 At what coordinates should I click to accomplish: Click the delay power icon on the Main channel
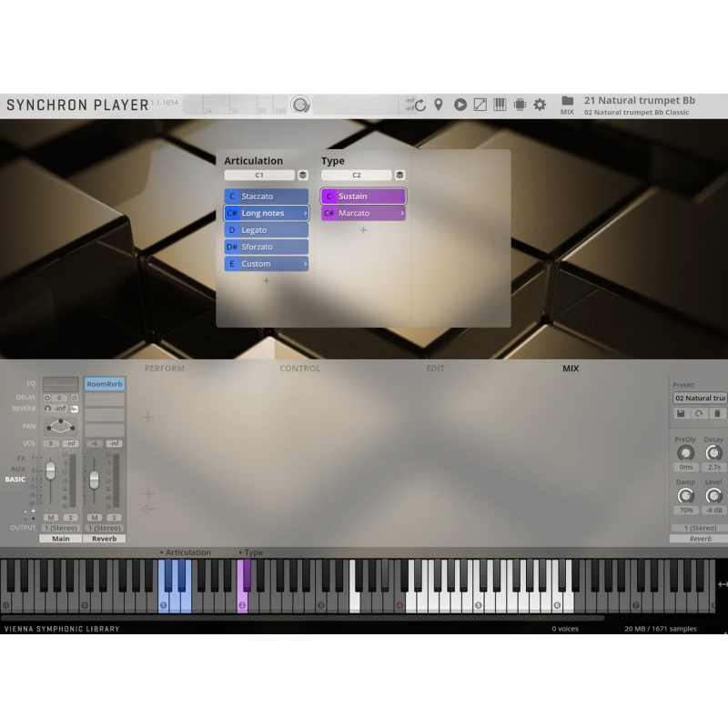(47, 398)
